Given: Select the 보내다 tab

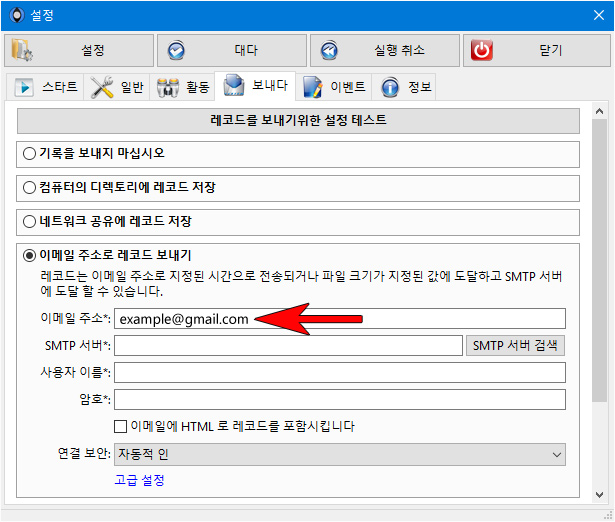Looking at the screenshot, I should 255,85.
